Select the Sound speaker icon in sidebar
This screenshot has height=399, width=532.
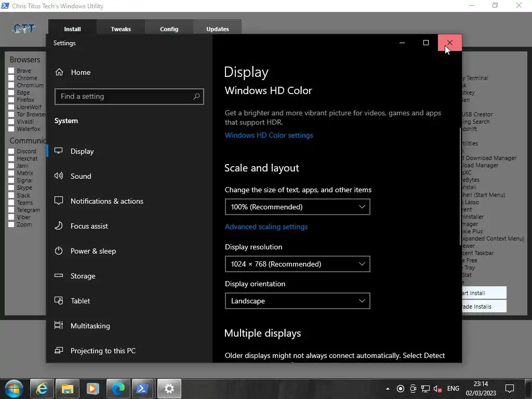point(58,176)
